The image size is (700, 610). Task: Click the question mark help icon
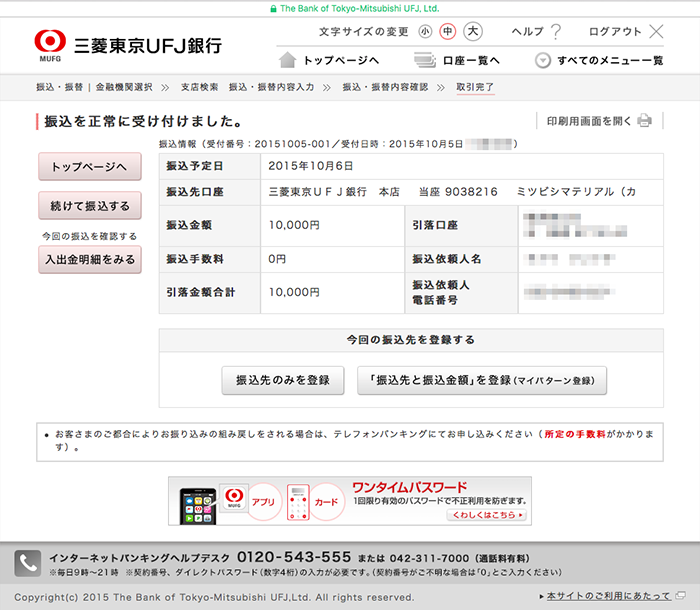556,31
